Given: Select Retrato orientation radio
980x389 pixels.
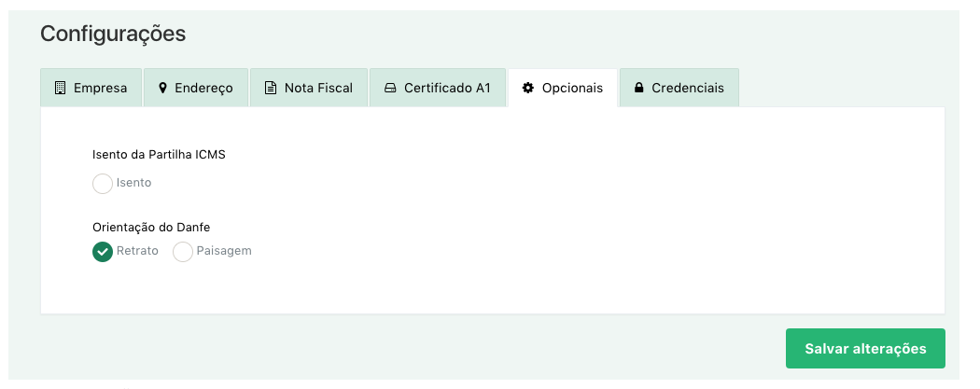Looking at the screenshot, I should 103,252.
